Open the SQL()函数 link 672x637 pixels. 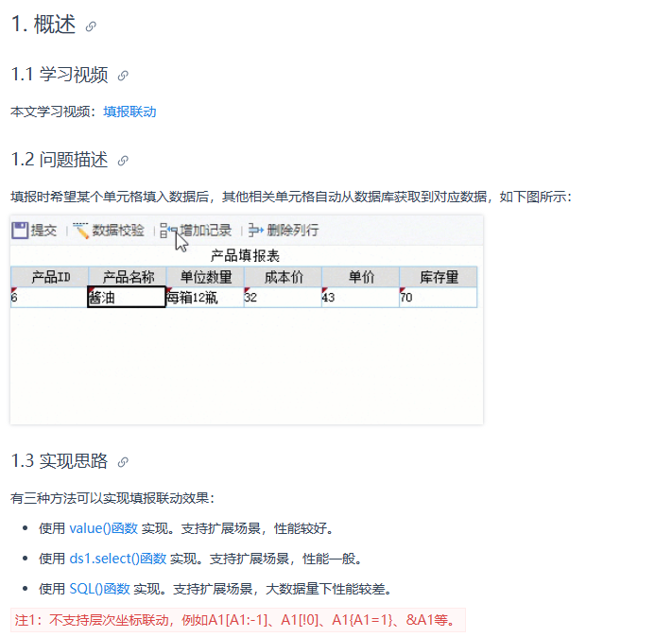coord(99,589)
